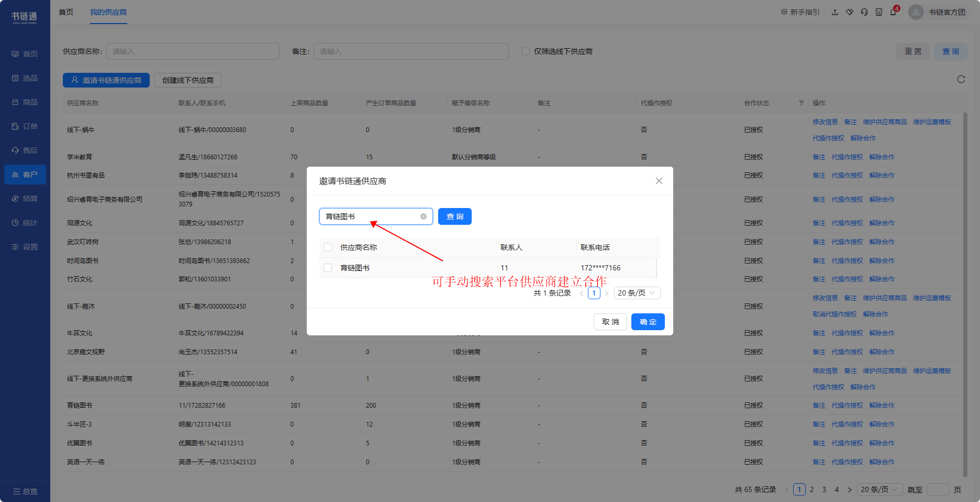
Task: Open 售后 in the left sidebar
Action: coord(25,150)
